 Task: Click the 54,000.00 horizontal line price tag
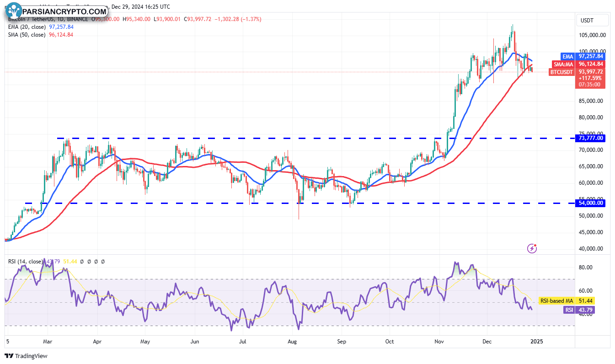[591, 203]
